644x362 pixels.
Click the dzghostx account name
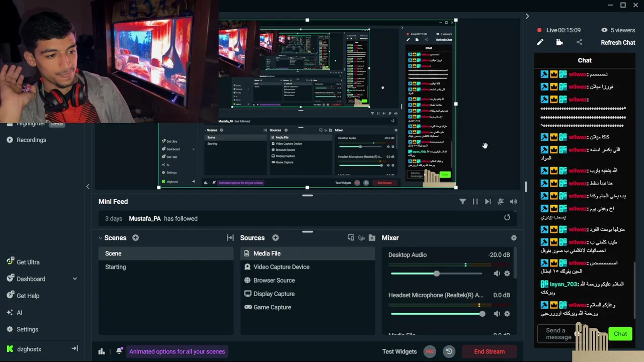coord(29,349)
